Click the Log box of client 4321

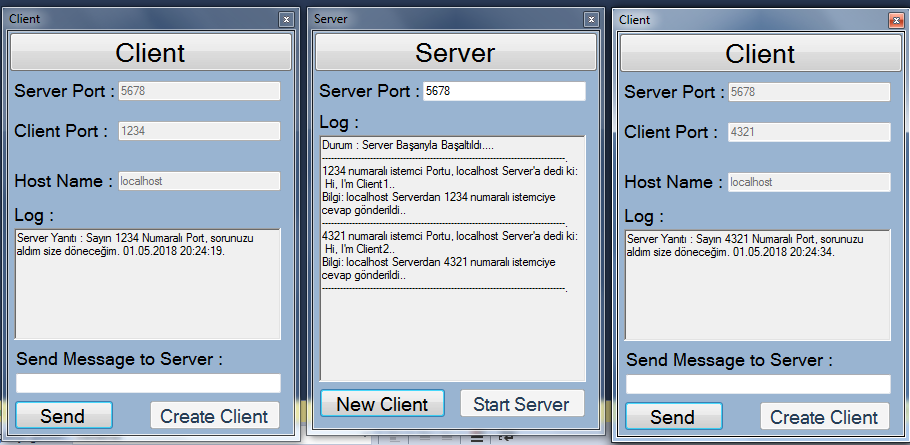pyautogui.click(x=758, y=286)
